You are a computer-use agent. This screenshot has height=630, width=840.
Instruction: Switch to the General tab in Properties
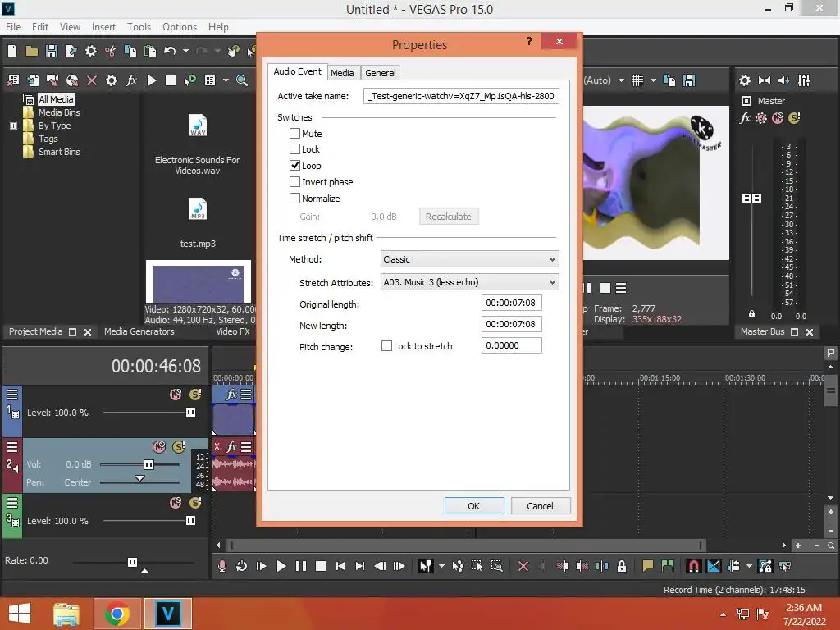tap(381, 73)
